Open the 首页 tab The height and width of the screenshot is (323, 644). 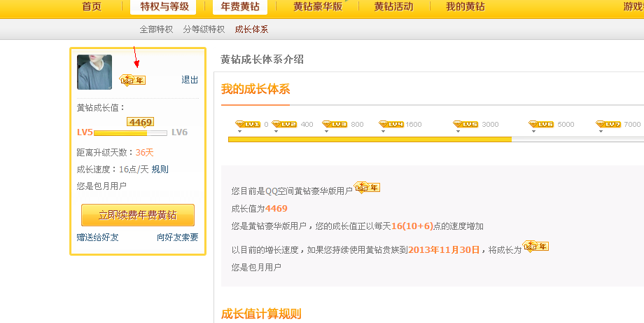click(x=92, y=6)
